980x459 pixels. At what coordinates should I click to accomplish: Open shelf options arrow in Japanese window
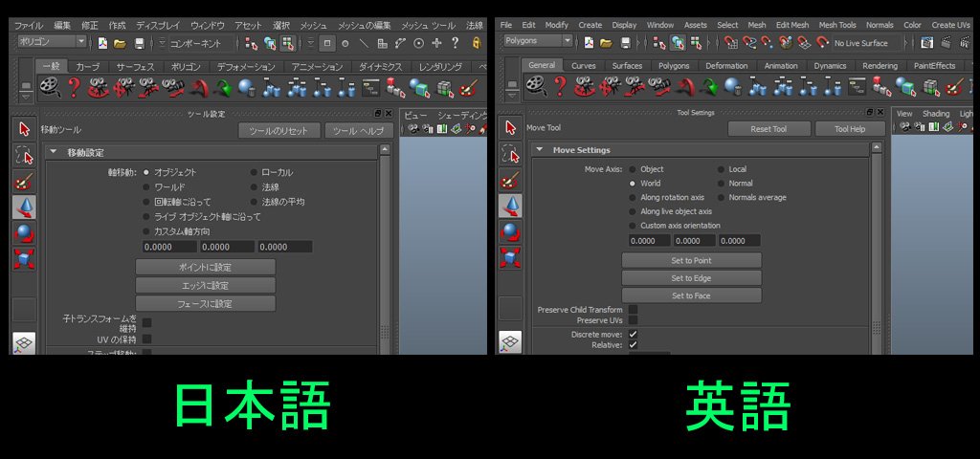click(x=26, y=98)
